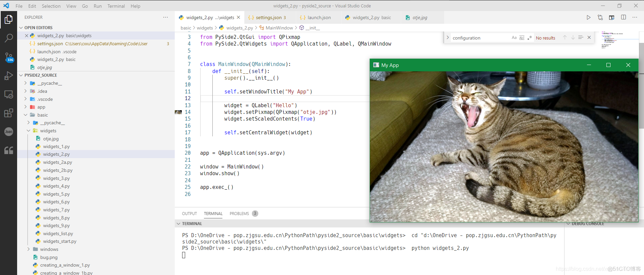This screenshot has height=275, width=644.
Task: Open the Help menu
Action: pyautogui.click(x=136, y=6)
